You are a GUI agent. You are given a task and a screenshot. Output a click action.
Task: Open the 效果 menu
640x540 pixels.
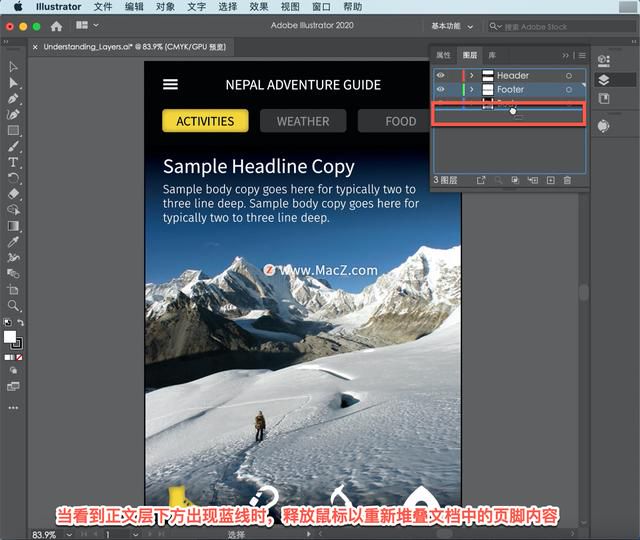258,7
